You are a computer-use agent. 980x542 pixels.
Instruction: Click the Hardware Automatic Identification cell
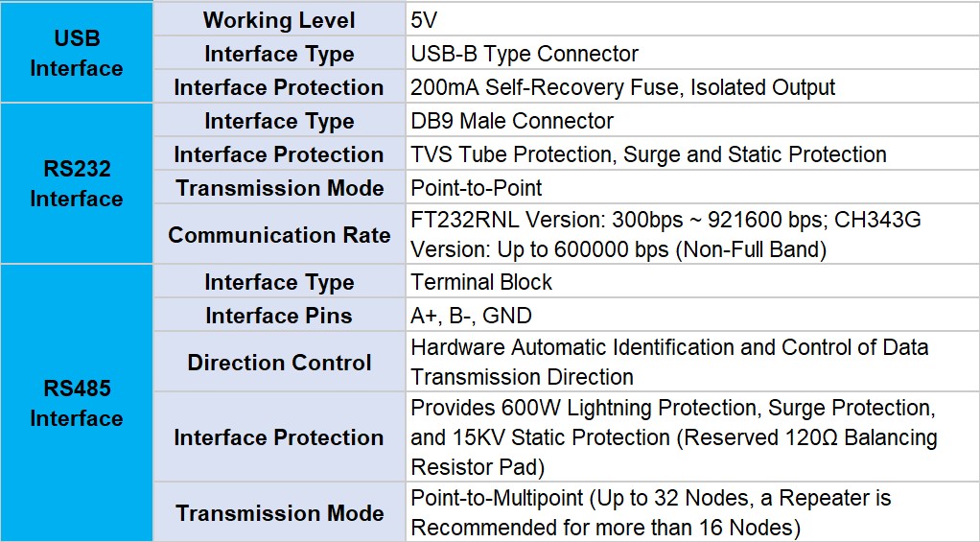[x=690, y=363]
